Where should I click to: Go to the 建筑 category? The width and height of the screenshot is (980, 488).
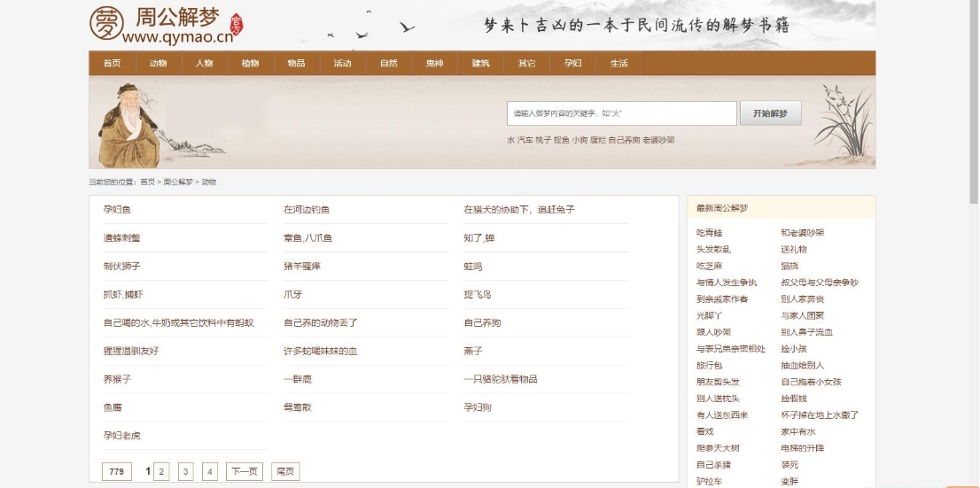point(480,63)
